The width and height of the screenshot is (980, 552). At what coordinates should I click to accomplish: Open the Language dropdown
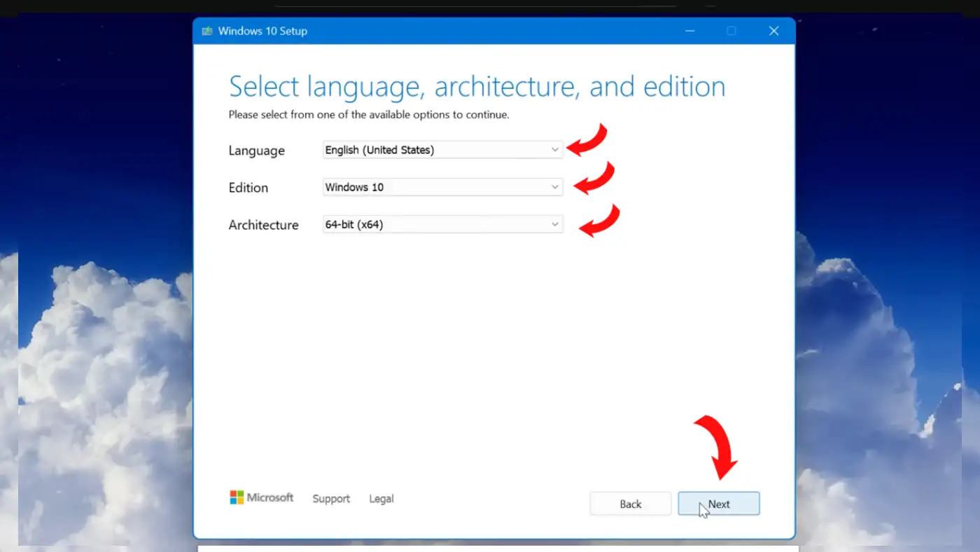442,150
